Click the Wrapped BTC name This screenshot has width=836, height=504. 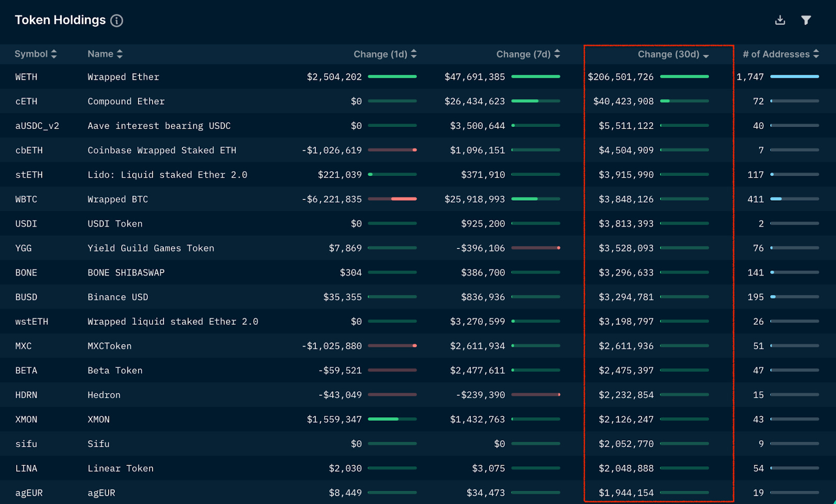(118, 199)
